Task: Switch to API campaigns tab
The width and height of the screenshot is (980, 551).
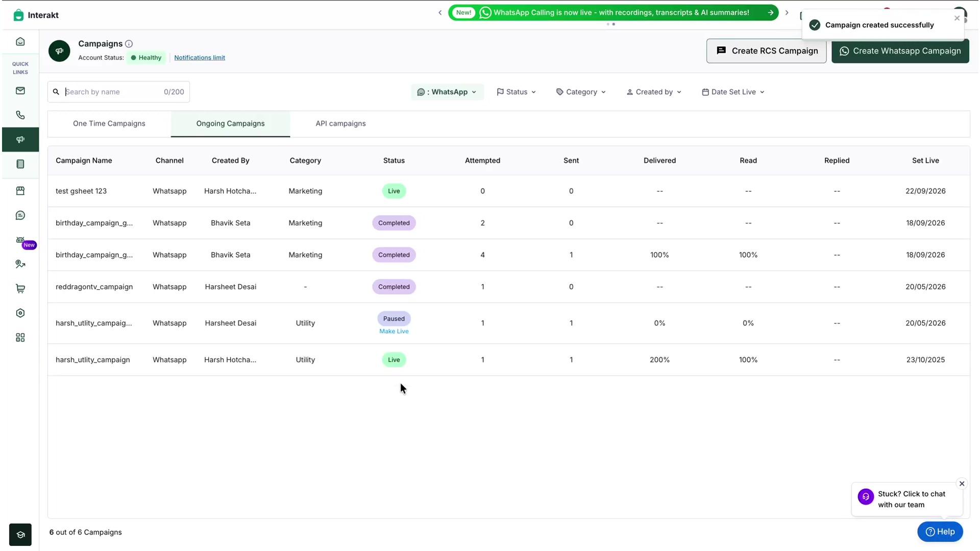Action: [340, 123]
